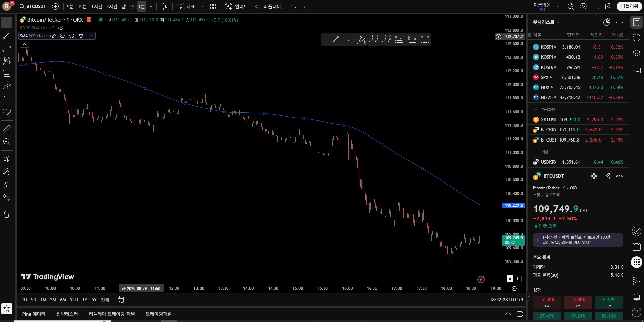
Task: Toggle the red flag on Bitcoin/Tether
Action: coord(89,19)
